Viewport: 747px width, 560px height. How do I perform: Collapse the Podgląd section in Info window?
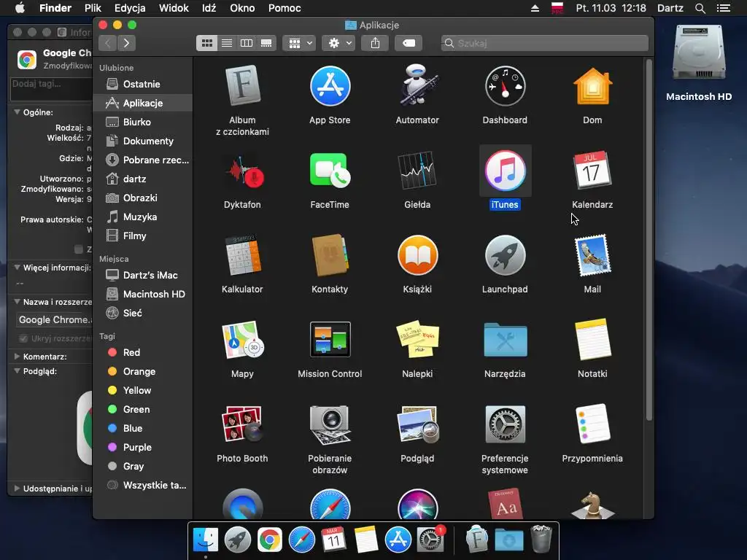[18, 371]
